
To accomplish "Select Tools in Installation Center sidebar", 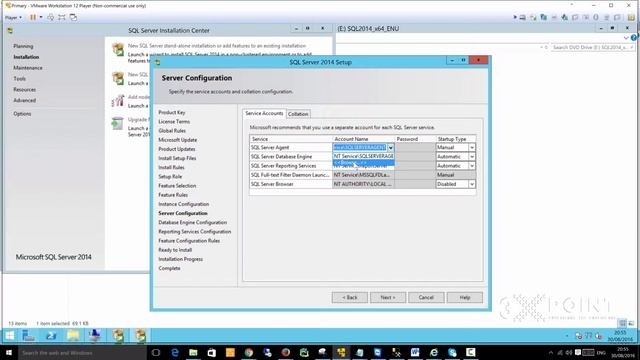I will click(x=20, y=79).
